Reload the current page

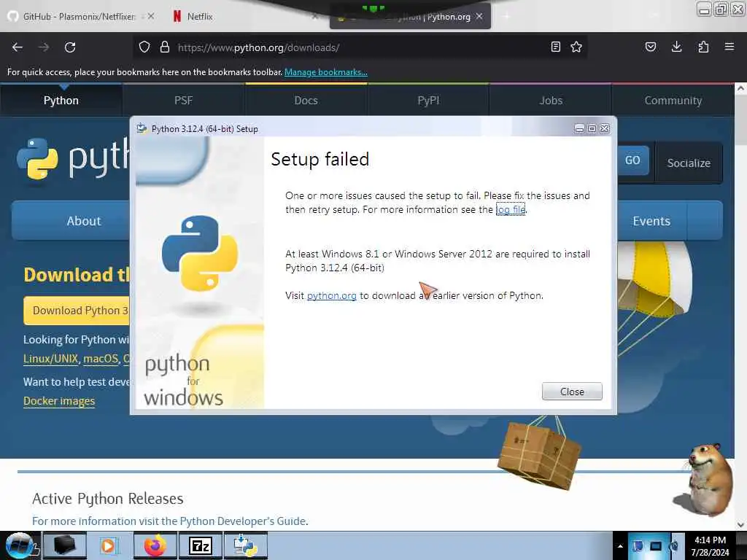coord(70,47)
